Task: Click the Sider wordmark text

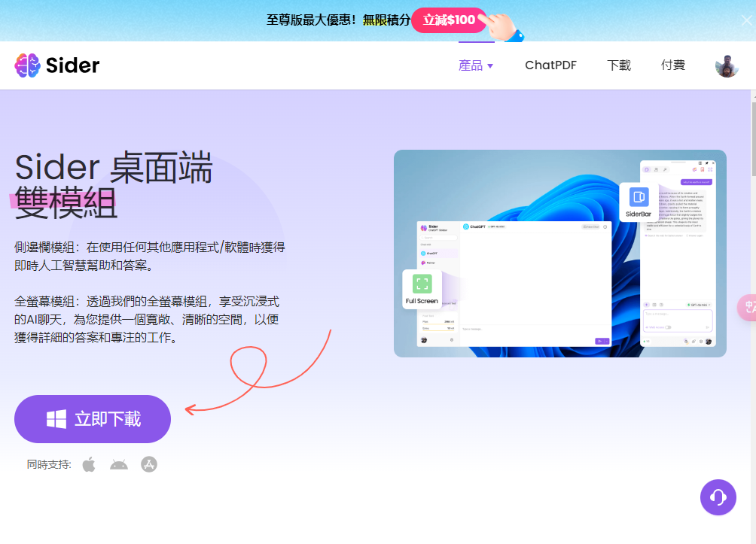Action: tap(73, 65)
